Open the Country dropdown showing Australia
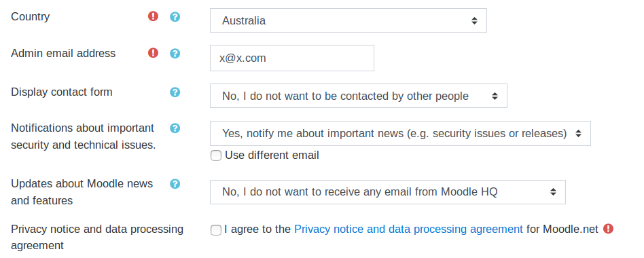The width and height of the screenshot is (644, 258). tap(348, 20)
